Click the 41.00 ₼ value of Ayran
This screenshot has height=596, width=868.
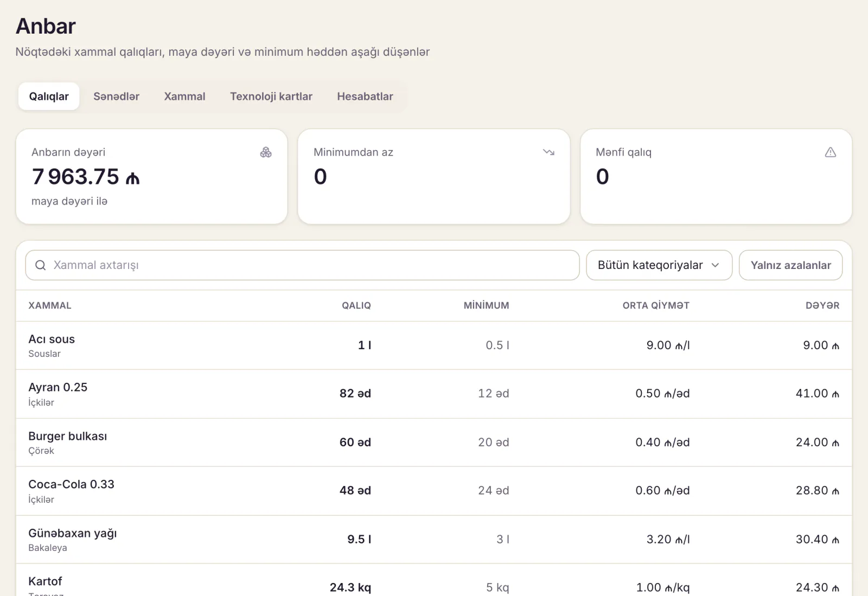pos(818,393)
